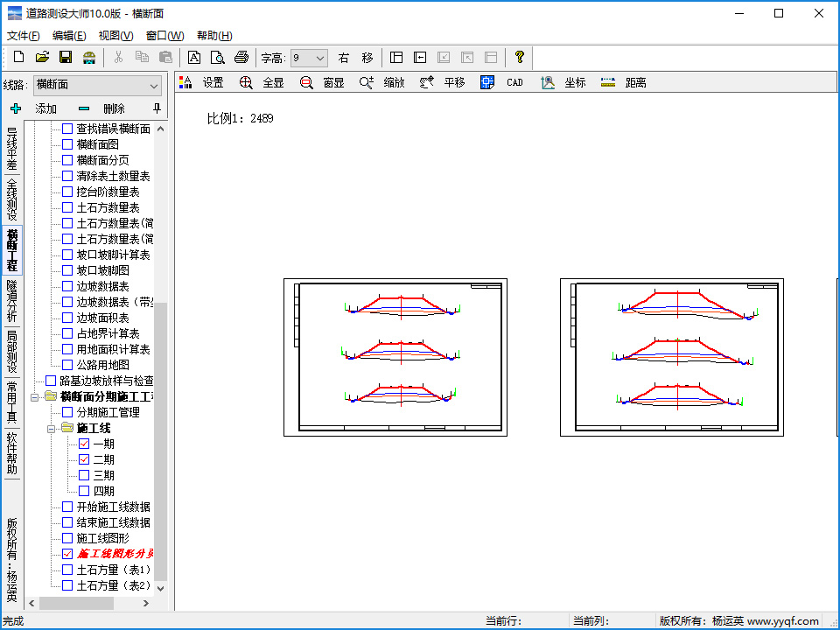Click the 设置 settings icon
840x630 pixels.
point(185,82)
